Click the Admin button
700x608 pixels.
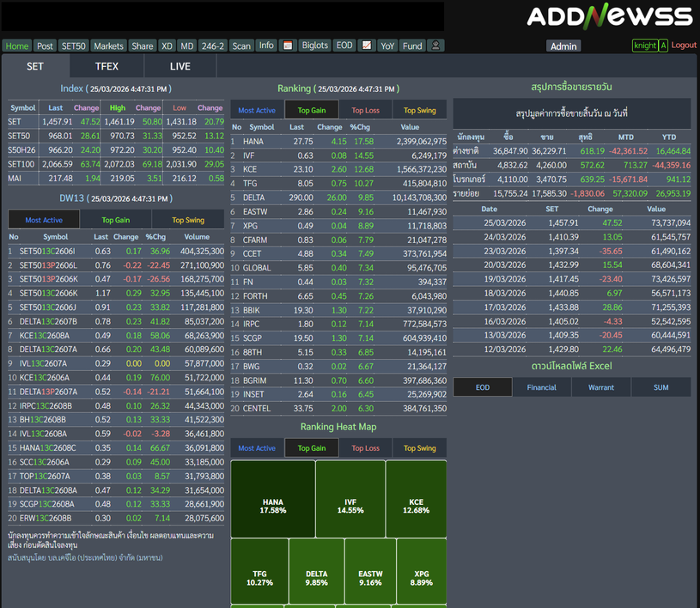[x=563, y=46]
